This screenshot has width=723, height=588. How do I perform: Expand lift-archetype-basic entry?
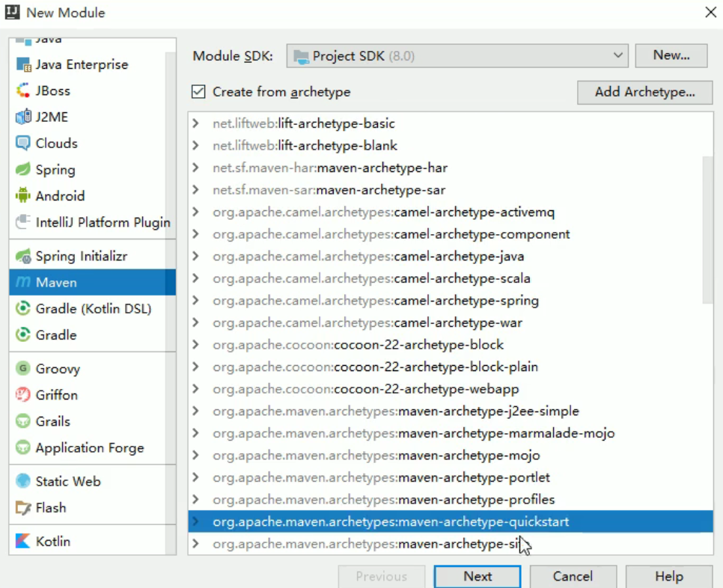pyautogui.click(x=195, y=123)
